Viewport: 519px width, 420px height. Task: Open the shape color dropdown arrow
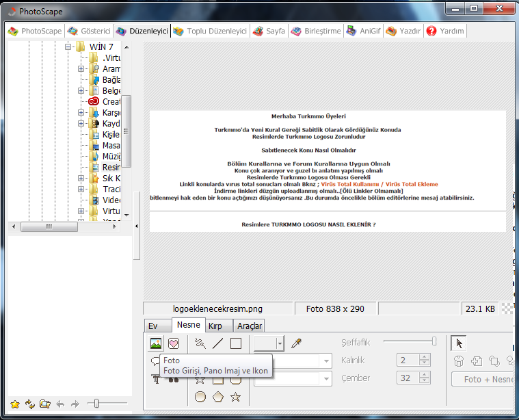point(280,343)
